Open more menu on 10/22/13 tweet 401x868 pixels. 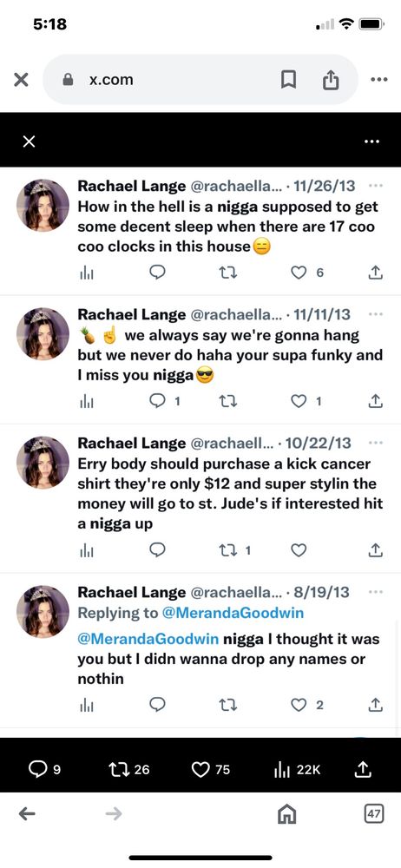click(376, 443)
